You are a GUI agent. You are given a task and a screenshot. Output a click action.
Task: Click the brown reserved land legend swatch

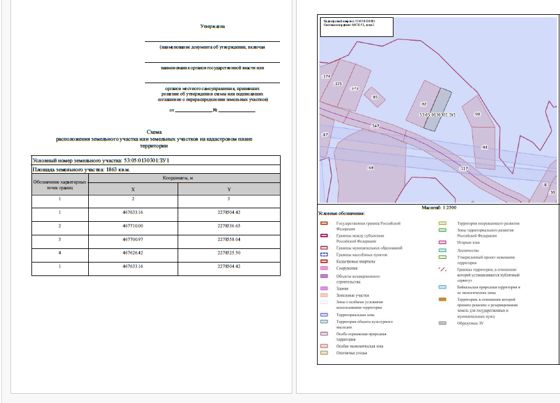[442, 299]
